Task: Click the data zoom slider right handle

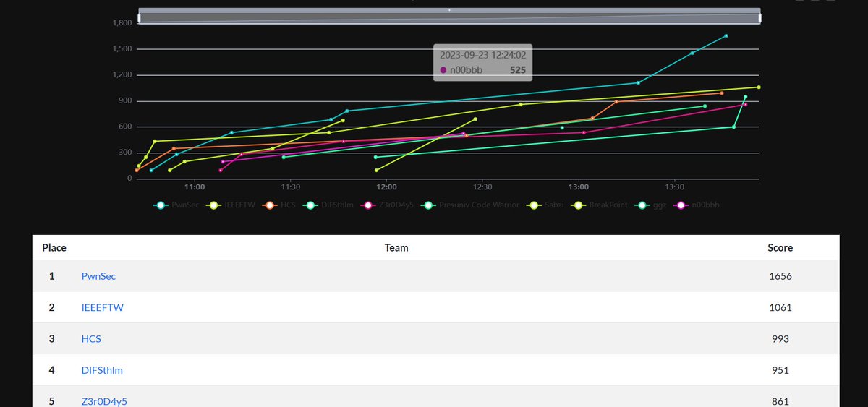Action: pyautogui.click(x=759, y=17)
